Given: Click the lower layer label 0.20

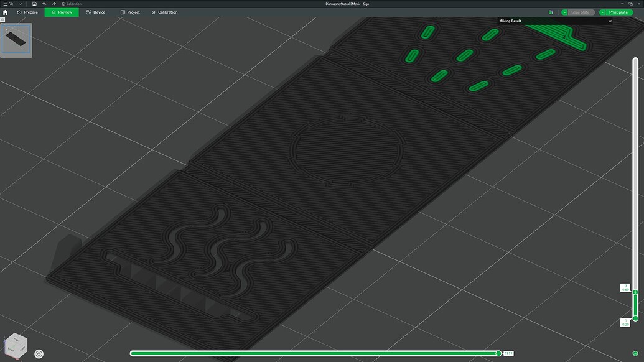Looking at the screenshot, I should [x=625, y=323].
